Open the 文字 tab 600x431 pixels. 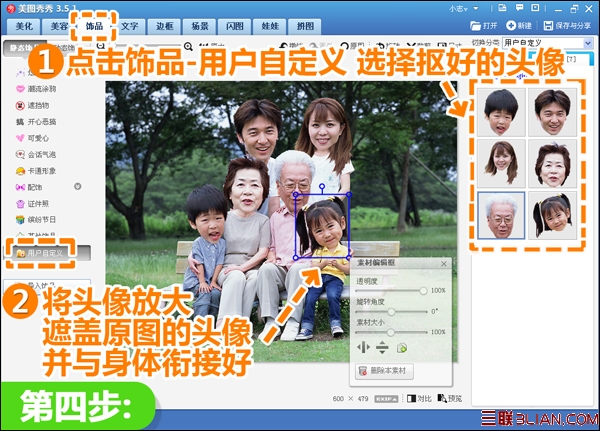[x=129, y=26]
